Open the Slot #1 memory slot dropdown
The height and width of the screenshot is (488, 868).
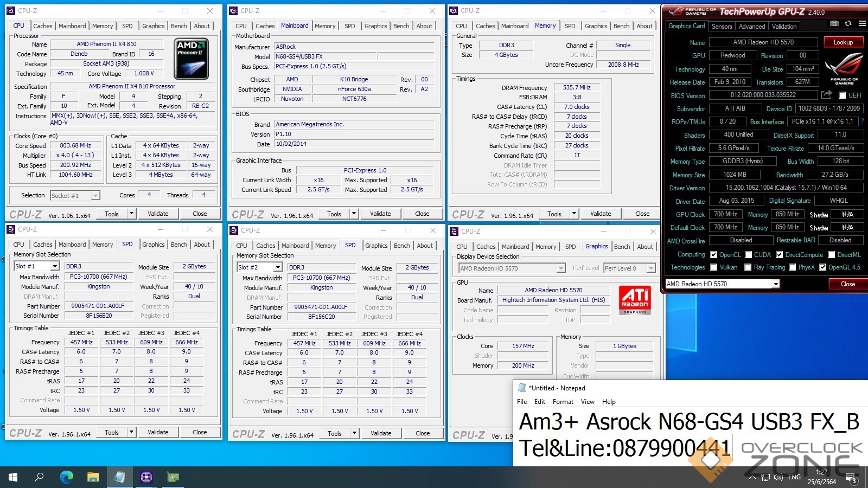pos(55,266)
